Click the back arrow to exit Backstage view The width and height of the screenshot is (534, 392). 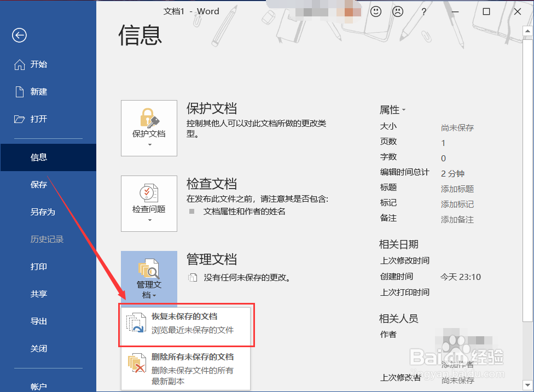point(19,35)
